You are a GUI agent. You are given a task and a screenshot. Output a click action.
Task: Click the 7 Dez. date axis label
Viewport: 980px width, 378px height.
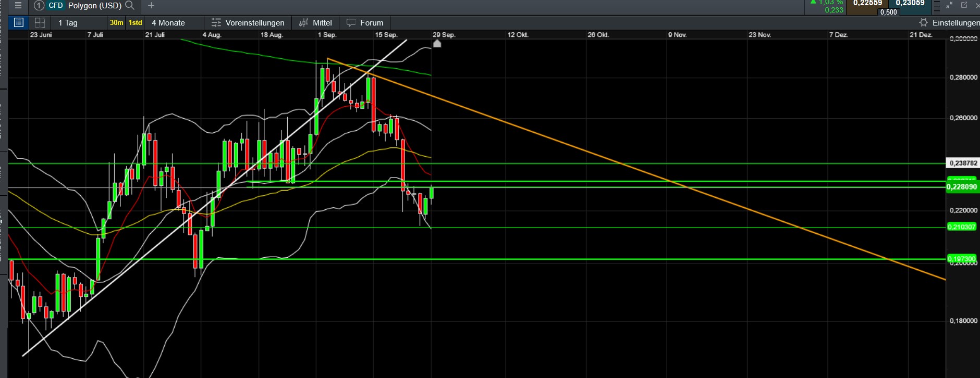coord(839,35)
